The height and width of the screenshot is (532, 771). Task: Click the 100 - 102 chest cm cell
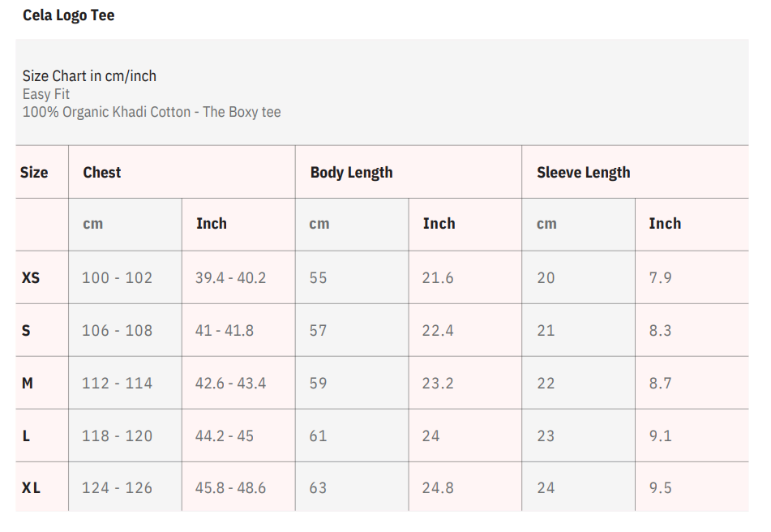click(x=117, y=277)
